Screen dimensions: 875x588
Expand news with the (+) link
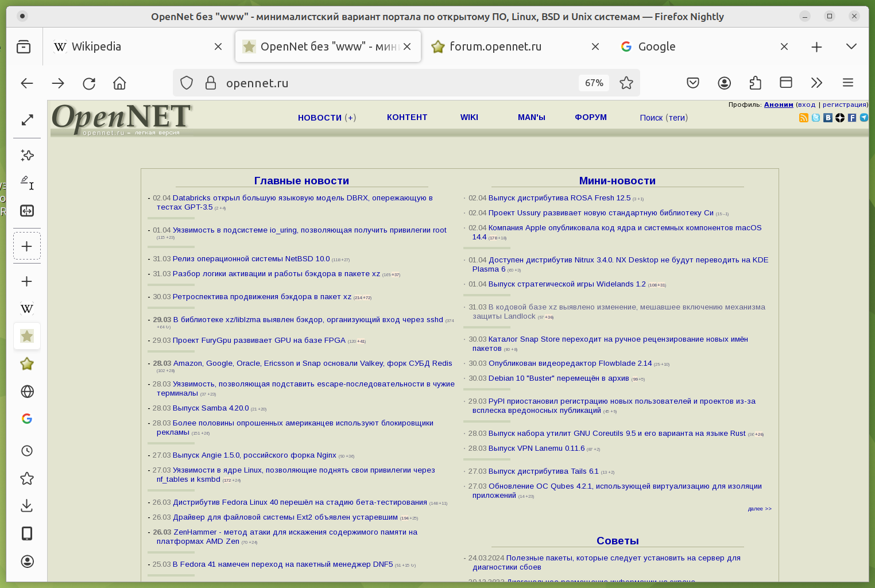[351, 118]
